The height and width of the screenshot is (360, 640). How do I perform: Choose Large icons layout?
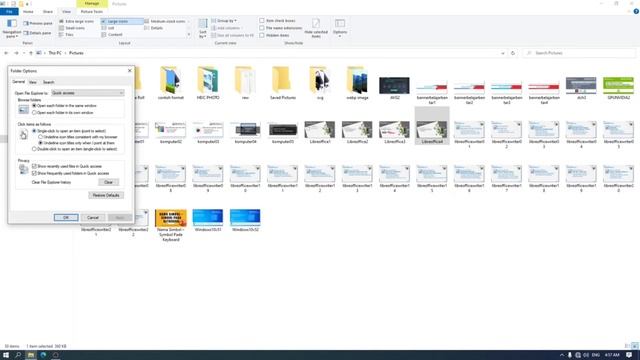tap(122, 21)
